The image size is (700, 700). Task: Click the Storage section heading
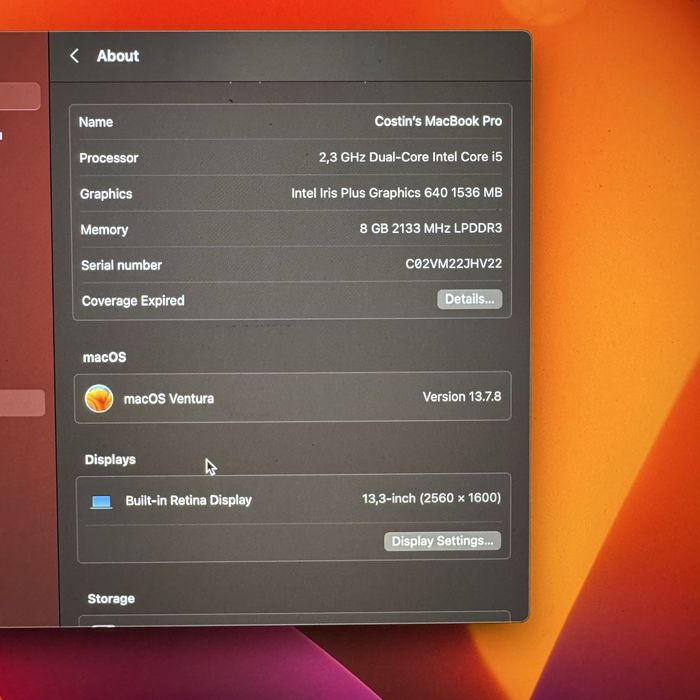click(111, 599)
